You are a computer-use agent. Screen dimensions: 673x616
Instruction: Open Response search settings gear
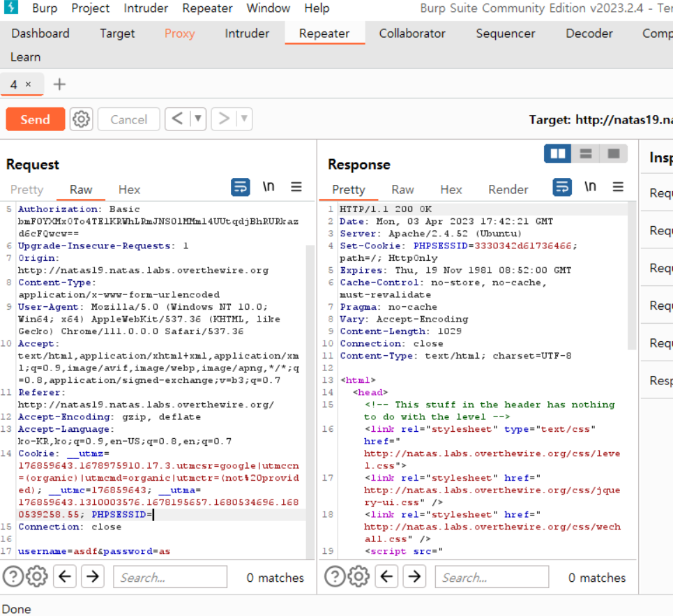coord(358,576)
